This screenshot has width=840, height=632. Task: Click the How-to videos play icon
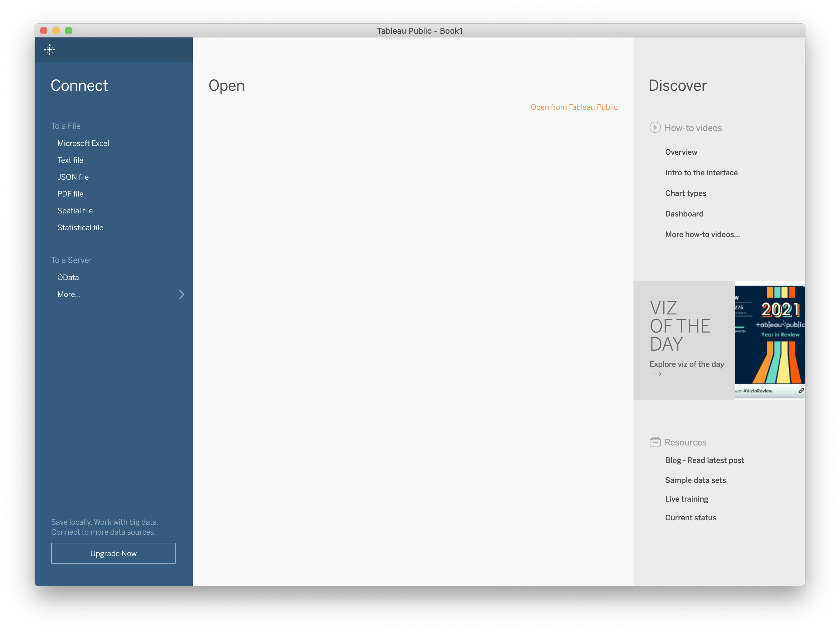655,128
